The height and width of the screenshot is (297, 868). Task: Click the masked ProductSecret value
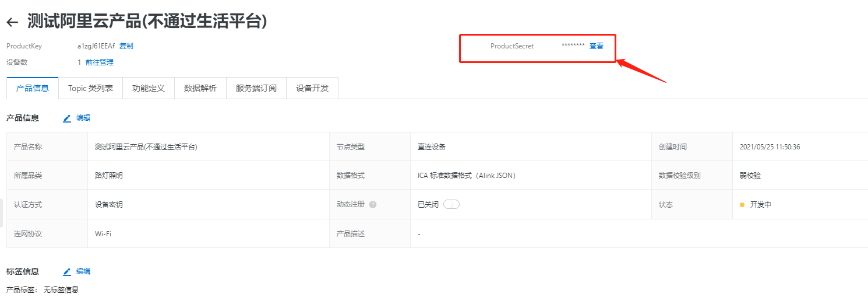(x=573, y=46)
